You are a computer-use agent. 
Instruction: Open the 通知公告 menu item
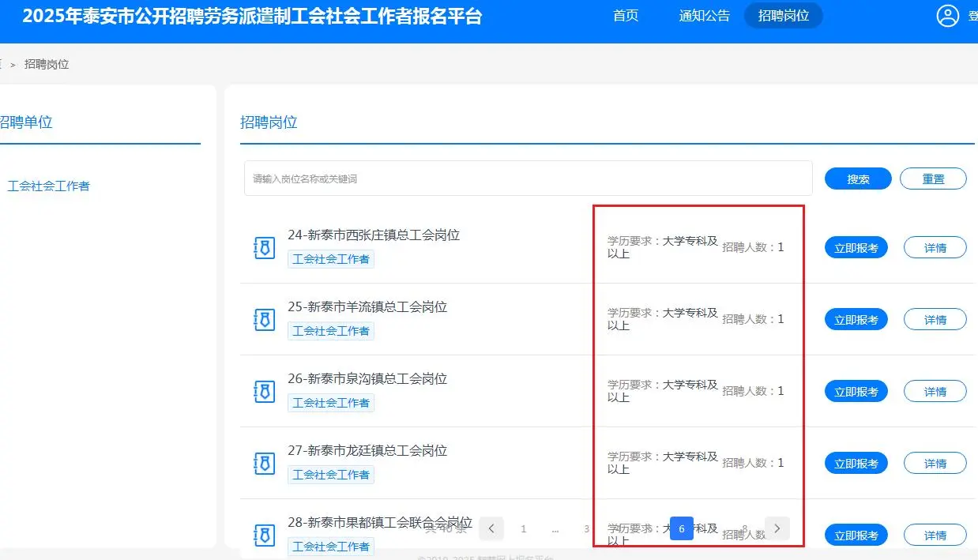pyautogui.click(x=703, y=15)
